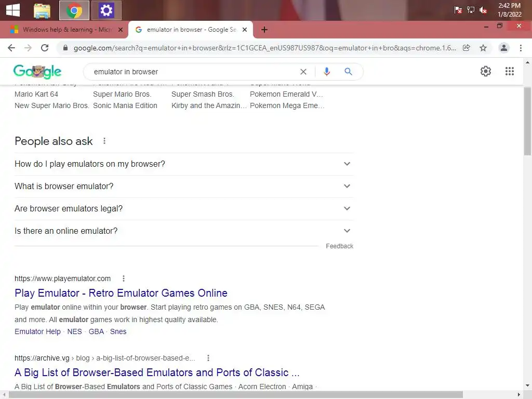Click the Chrome taskbar icon
The image size is (532, 399).
coord(74,10)
